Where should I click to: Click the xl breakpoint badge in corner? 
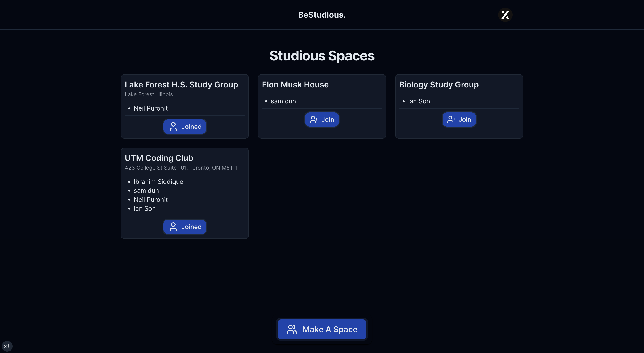7,346
